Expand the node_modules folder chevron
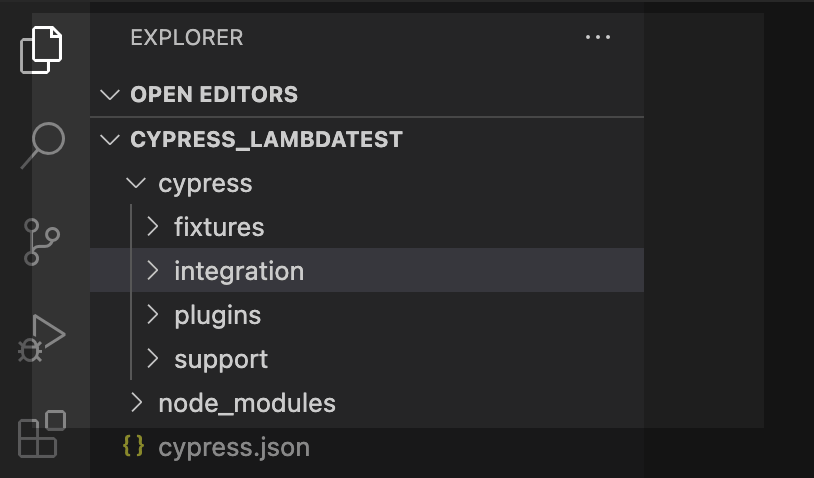814x478 pixels. (x=137, y=403)
